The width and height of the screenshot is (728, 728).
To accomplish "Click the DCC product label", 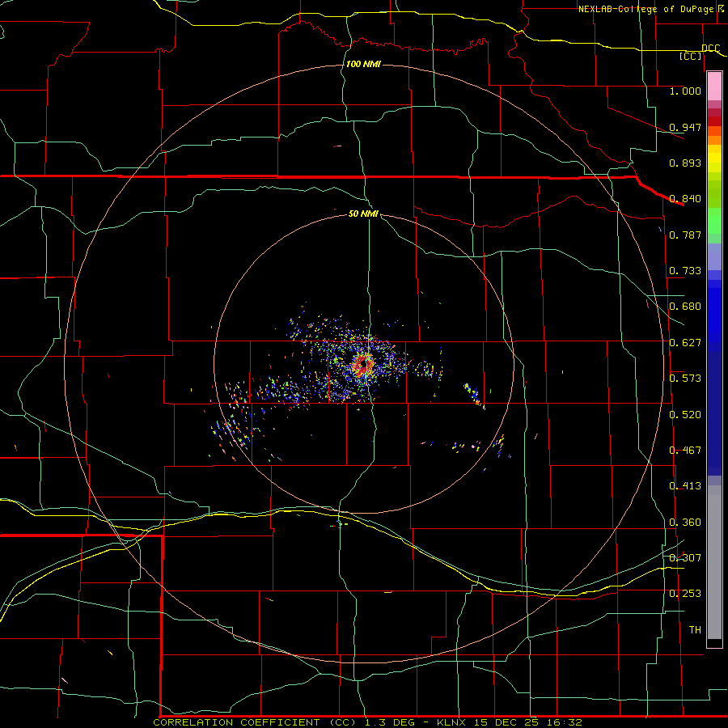I will (710, 49).
